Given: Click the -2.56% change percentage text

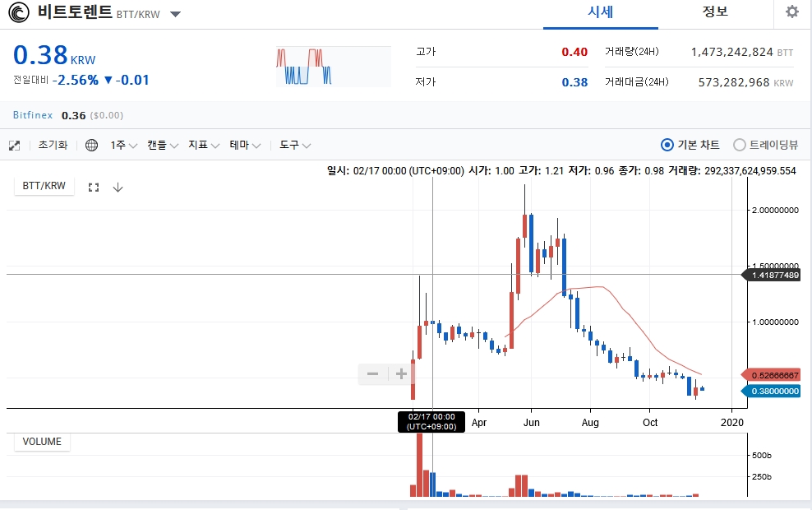Looking at the screenshot, I should click(76, 80).
